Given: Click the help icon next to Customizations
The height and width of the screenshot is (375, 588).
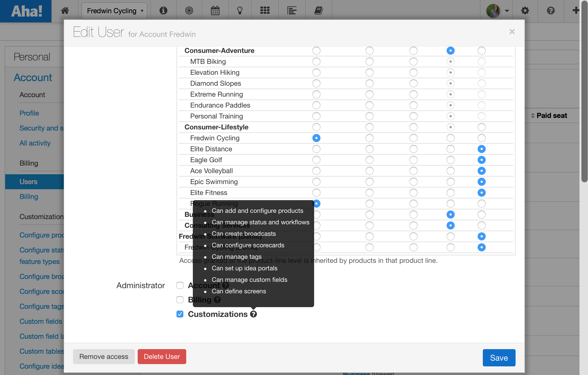Looking at the screenshot, I should point(253,314).
